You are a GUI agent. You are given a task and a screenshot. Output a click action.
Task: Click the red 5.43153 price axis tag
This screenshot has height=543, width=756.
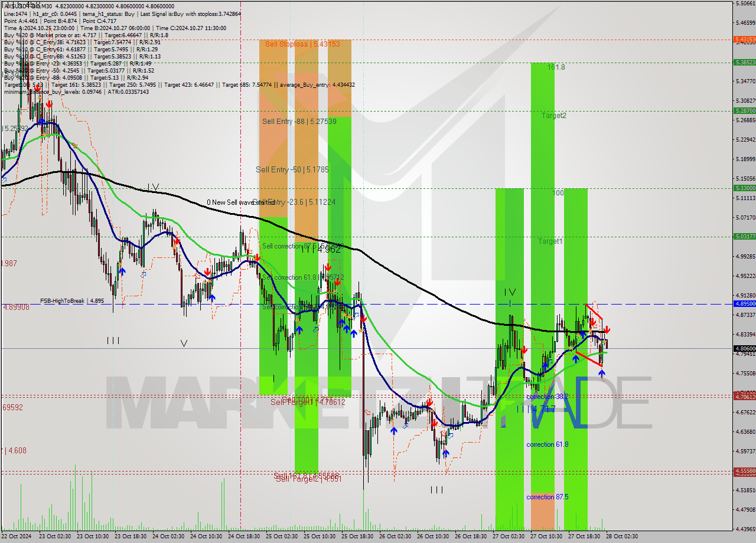744,40
